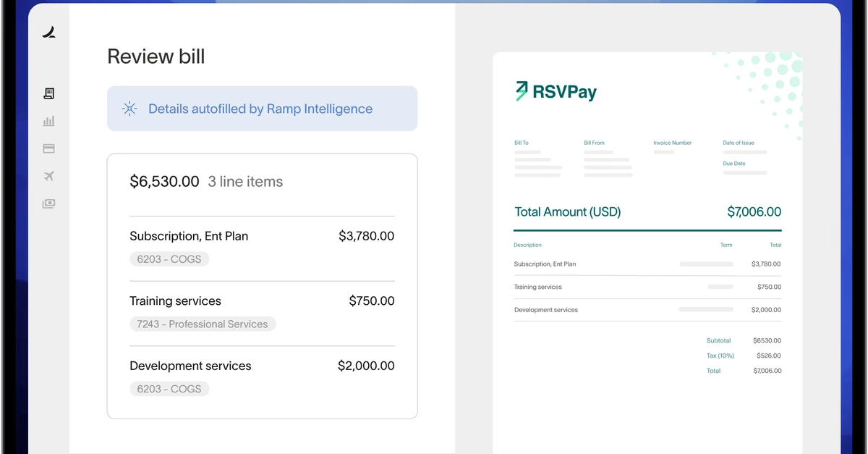
Task: Select the Insights bar chart icon
Action: coord(48,120)
